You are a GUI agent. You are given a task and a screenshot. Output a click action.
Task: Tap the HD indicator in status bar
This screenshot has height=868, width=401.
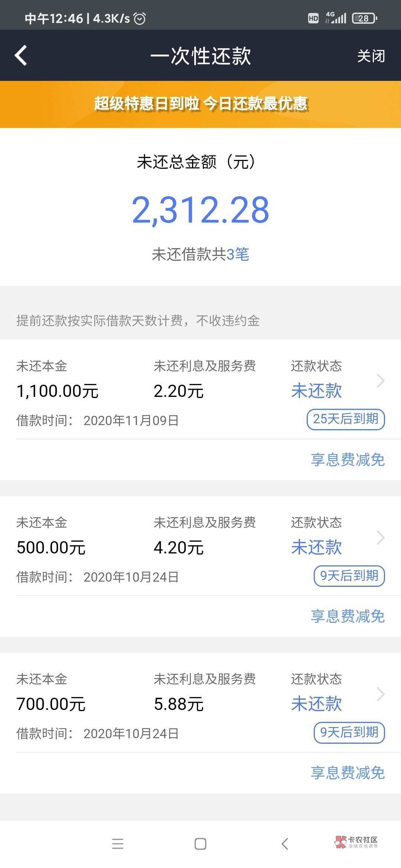pos(313,18)
